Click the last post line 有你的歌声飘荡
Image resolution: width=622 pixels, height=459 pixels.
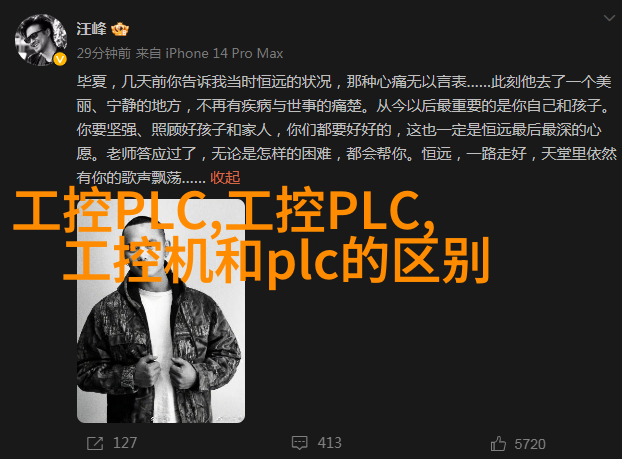(141, 178)
